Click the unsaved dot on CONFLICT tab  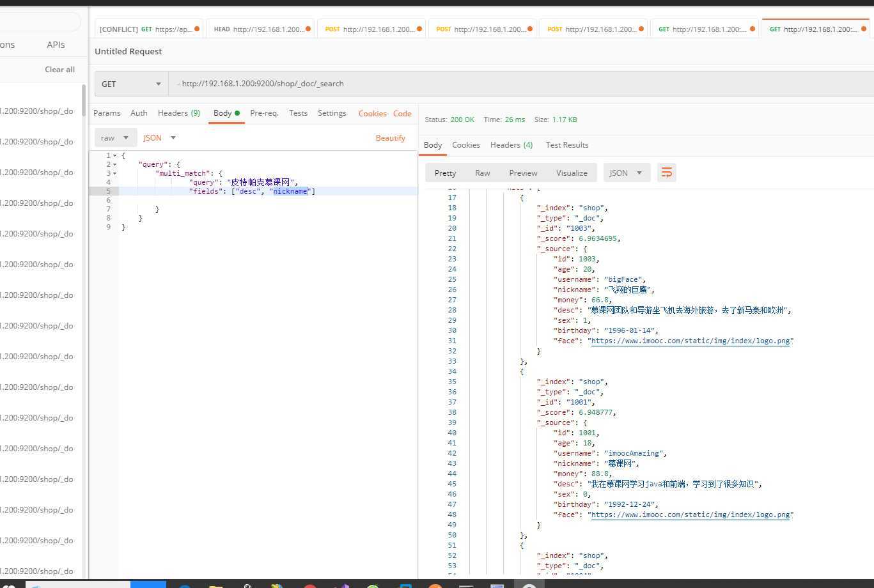coord(197,29)
